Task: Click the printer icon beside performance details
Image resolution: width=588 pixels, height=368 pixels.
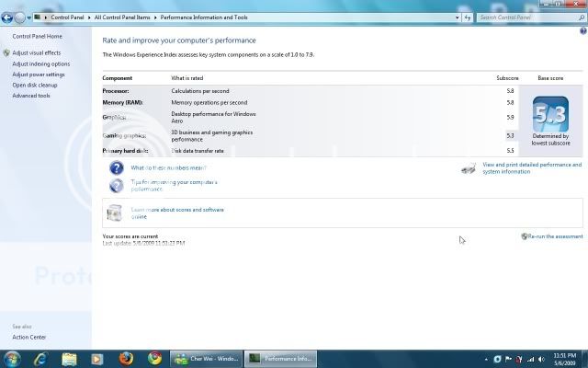Action: point(468,168)
